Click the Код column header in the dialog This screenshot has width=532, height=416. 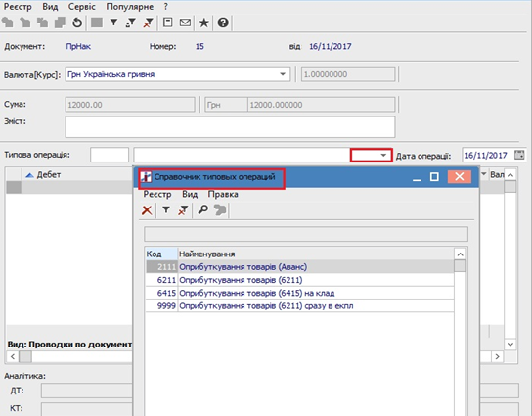click(161, 254)
